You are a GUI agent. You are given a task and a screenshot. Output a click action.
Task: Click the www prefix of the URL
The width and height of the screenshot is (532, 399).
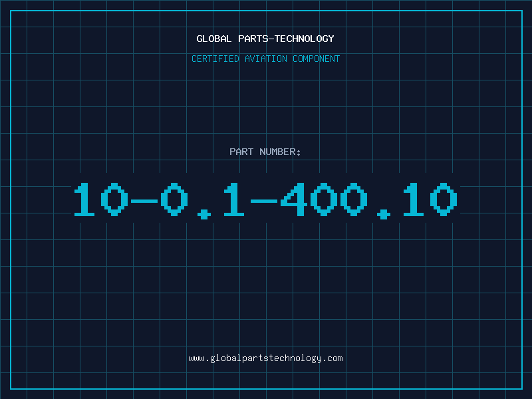[x=196, y=358]
